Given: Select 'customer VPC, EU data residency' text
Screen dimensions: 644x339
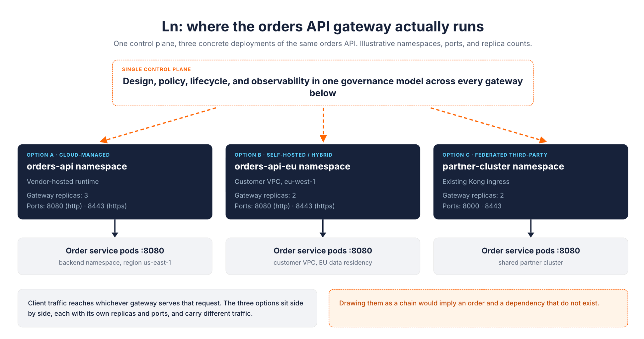Looking at the screenshot, I should 323,263.
